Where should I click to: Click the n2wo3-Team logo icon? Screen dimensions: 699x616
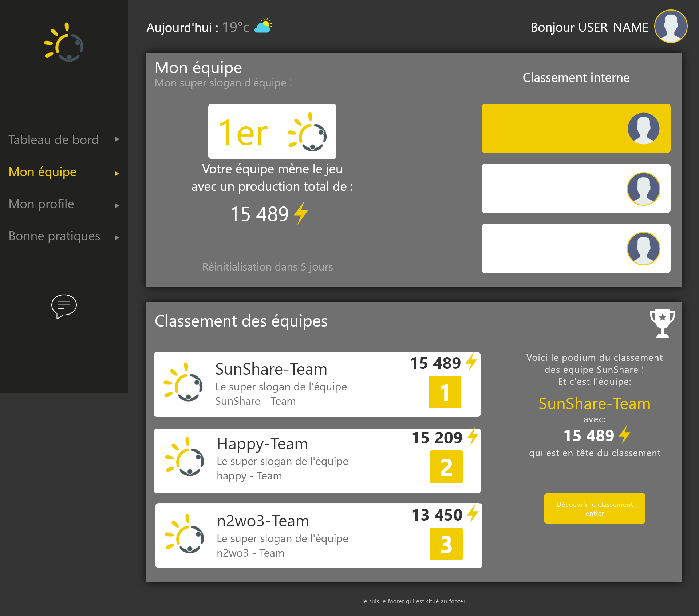pos(184,534)
